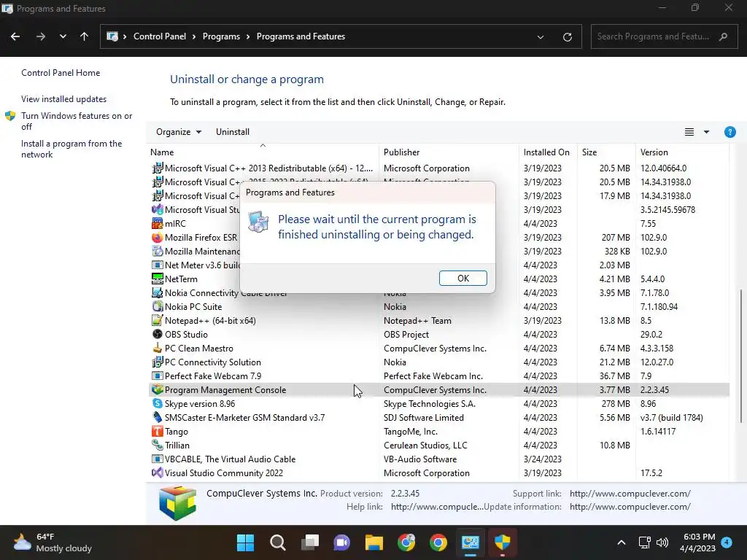Click the PC Clean Maestro icon
The height and width of the screenshot is (560, 747).
tap(158, 348)
